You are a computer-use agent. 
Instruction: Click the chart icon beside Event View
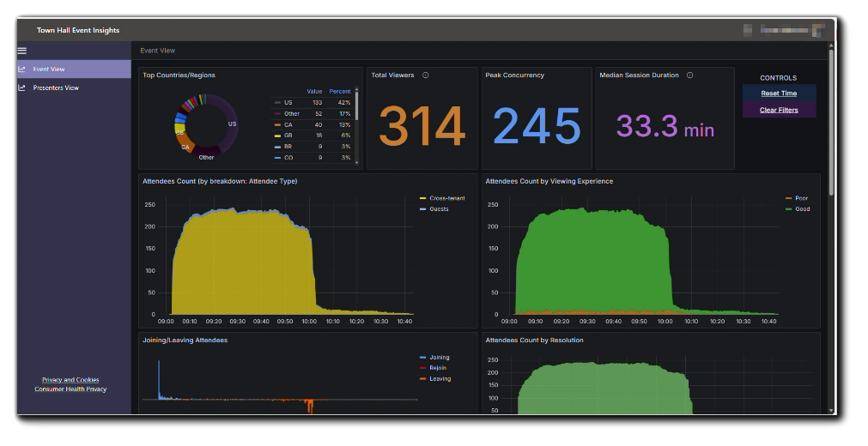(22, 69)
